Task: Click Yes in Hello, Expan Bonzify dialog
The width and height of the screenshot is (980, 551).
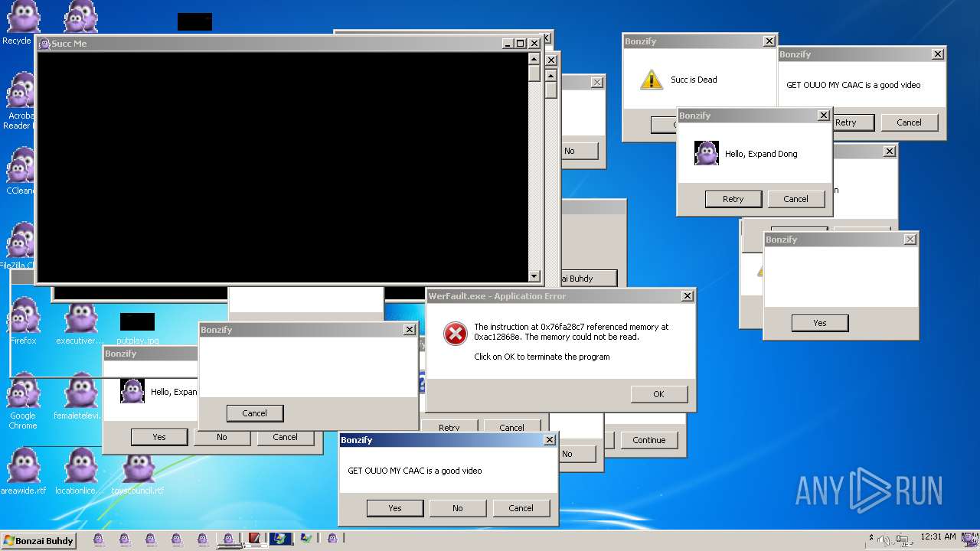Action: click(159, 437)
